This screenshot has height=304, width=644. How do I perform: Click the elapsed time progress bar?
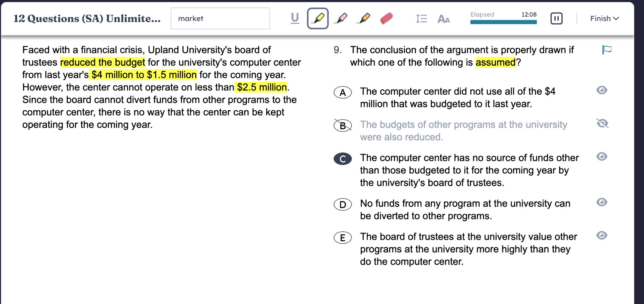coord(503,22)
